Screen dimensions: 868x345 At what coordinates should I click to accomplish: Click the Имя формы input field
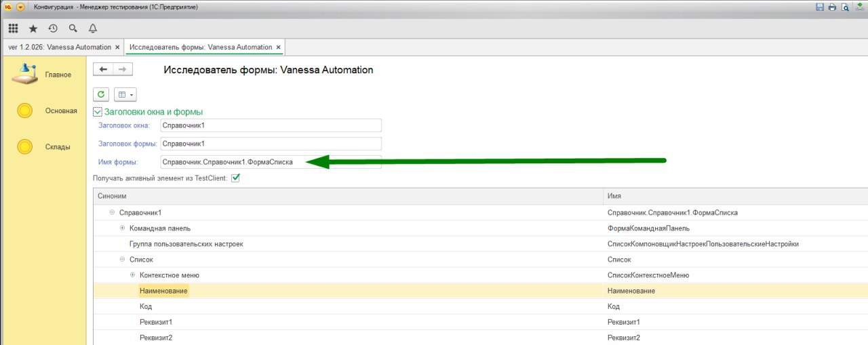(x=271, y=162)
